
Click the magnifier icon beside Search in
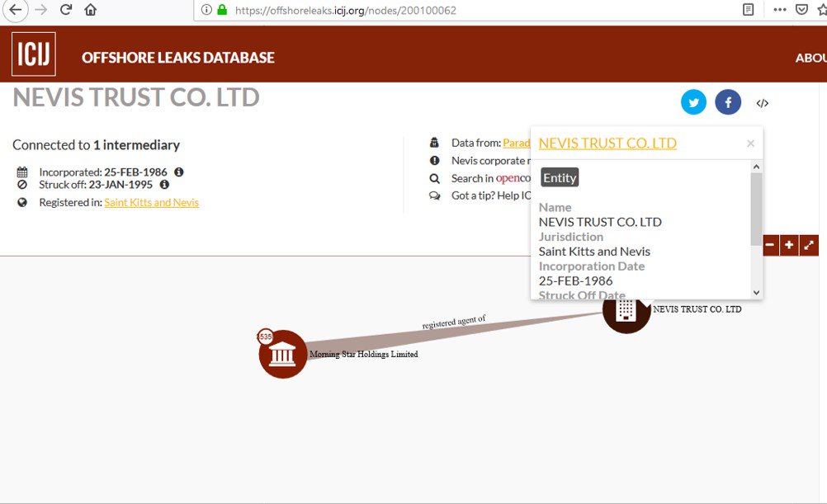point(435,178)
